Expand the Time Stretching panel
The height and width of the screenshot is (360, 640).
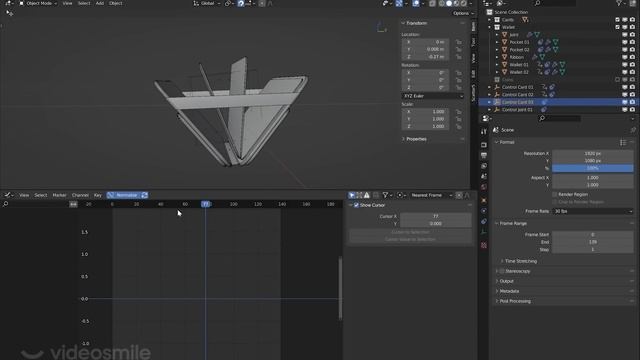click(x=520, y=261)
